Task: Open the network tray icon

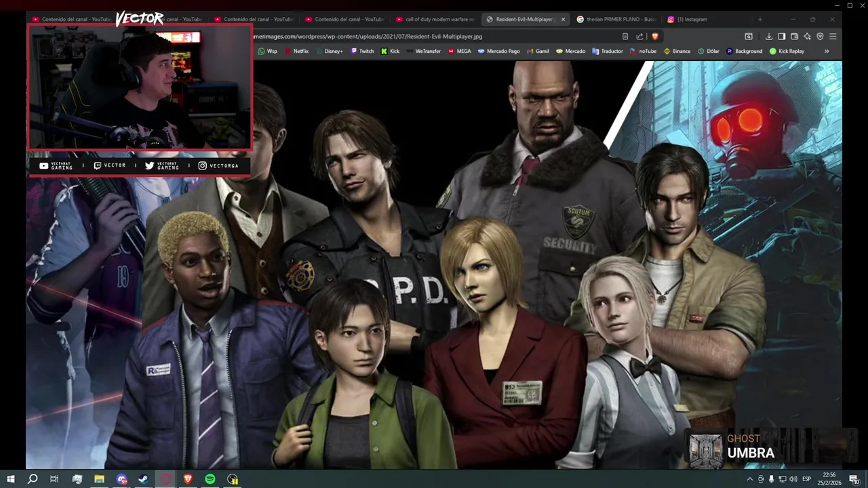Action: point(783,479)
